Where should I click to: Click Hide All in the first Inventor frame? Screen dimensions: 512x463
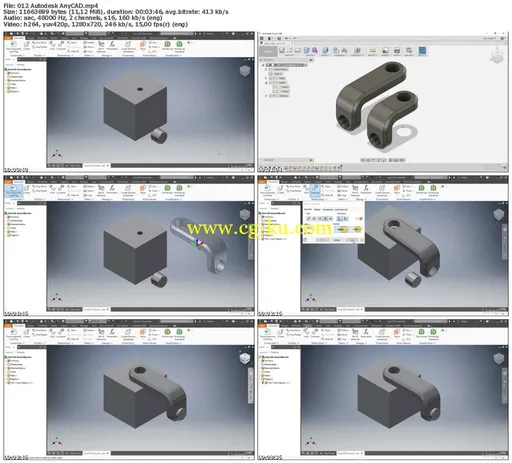click(x=73, y=51)
